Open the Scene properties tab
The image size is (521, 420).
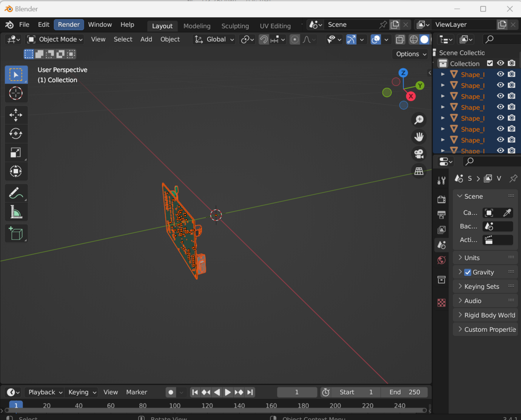442,245
